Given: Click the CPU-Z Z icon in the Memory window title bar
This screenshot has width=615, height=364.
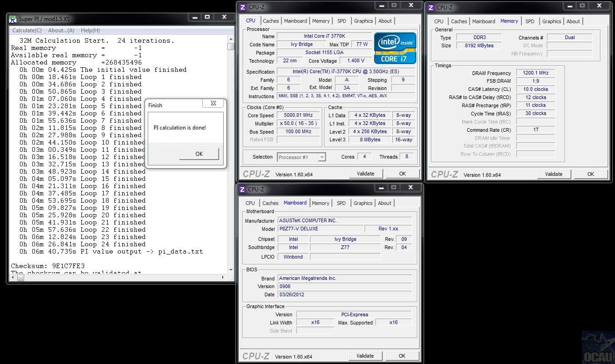Looking at the screenshot, I should pyautogui.click(x=430, y=7).
